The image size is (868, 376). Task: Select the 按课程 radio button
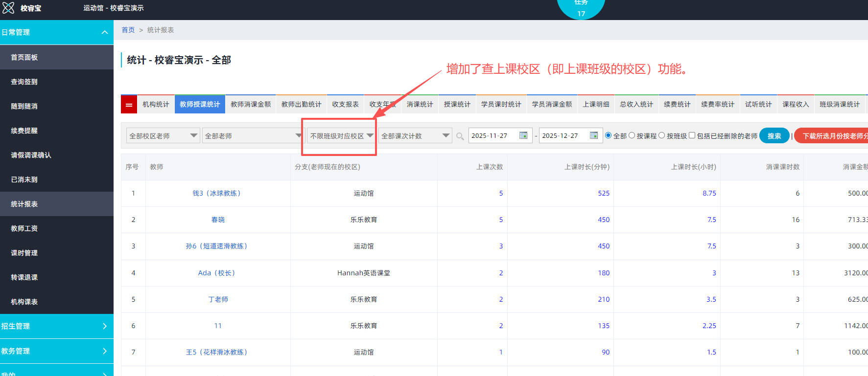[x=632, y=135]
